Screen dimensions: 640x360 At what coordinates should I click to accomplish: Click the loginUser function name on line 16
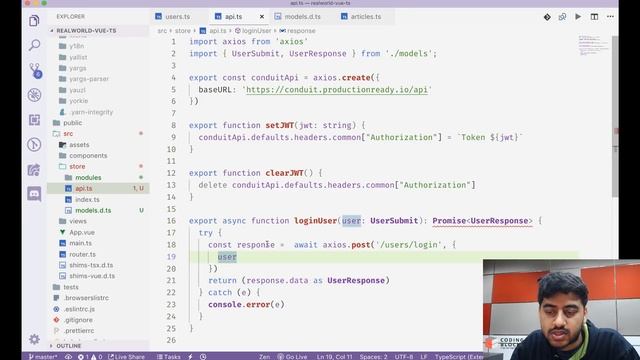[x=316, y=221]
